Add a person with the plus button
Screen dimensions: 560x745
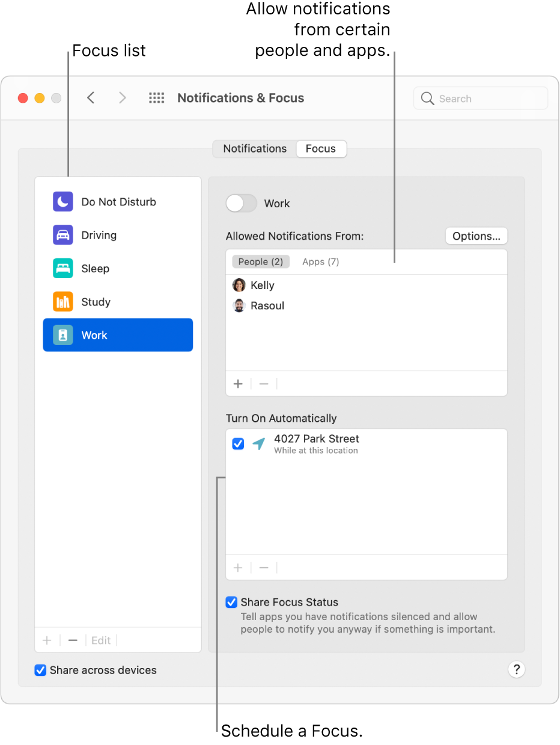click(x=238, y=383)
